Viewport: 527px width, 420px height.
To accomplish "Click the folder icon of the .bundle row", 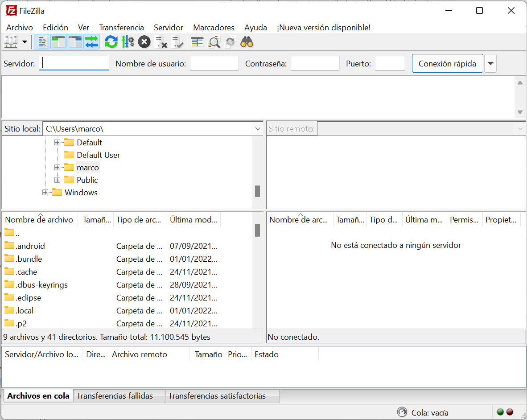I will point(9,259).
